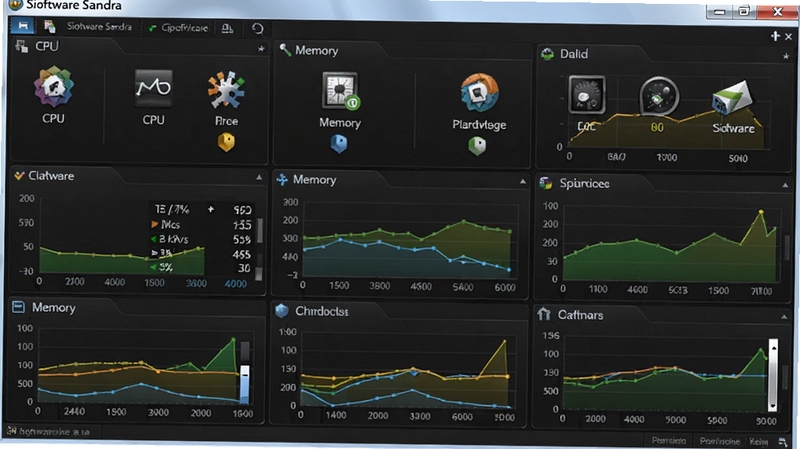
Task: Collapse the middle Memory graph panel arrow
Action: pos(523,181)
